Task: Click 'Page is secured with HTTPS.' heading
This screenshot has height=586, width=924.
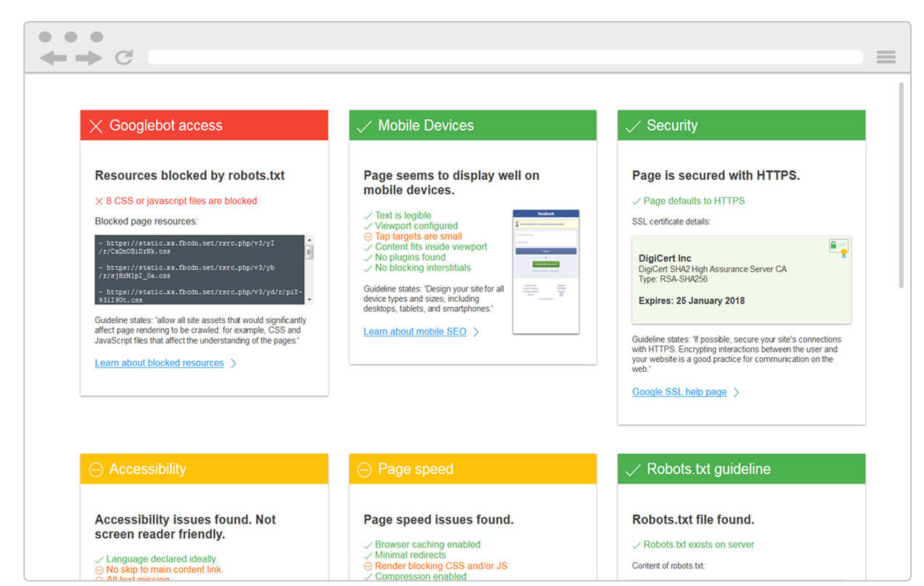Action: click(x=716, y=176)
